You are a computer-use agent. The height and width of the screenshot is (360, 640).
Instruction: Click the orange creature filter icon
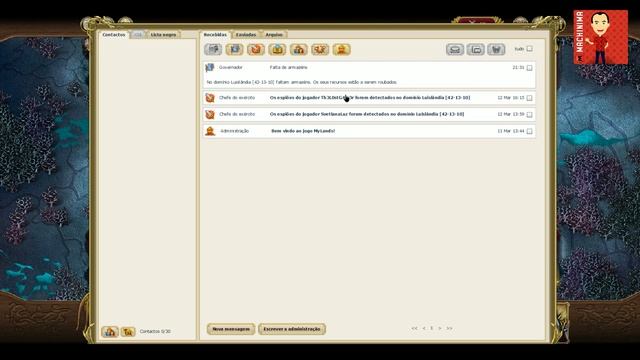[x=320, y=49]
